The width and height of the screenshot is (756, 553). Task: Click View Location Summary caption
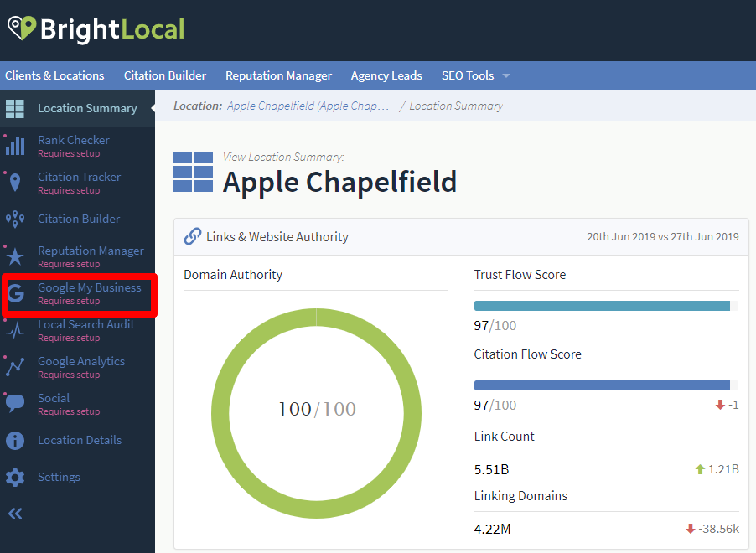click(283, 158)
